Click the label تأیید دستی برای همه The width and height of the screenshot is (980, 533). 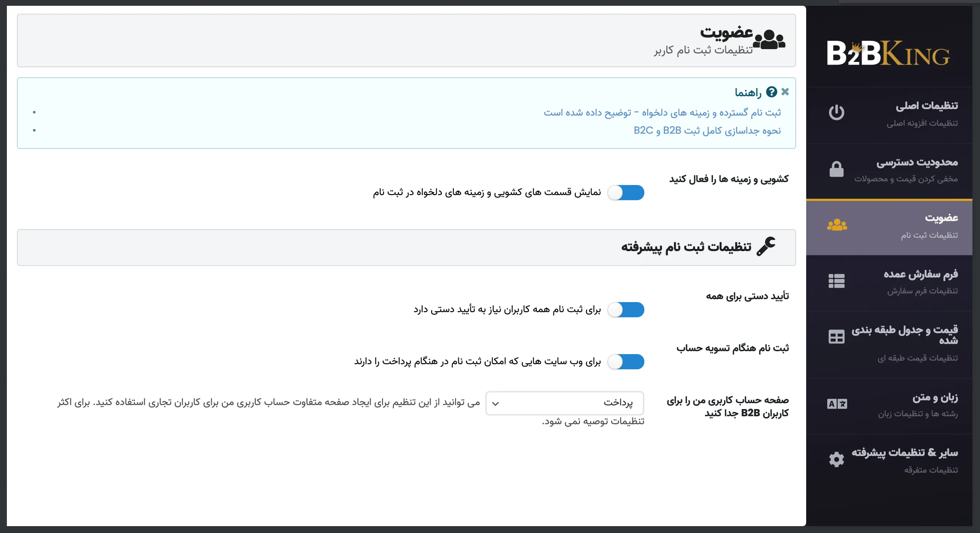748,296
